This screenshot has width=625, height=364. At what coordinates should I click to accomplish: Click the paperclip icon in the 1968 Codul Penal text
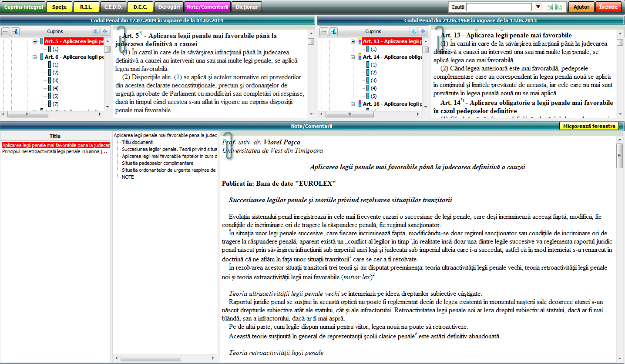coord(438,40)
